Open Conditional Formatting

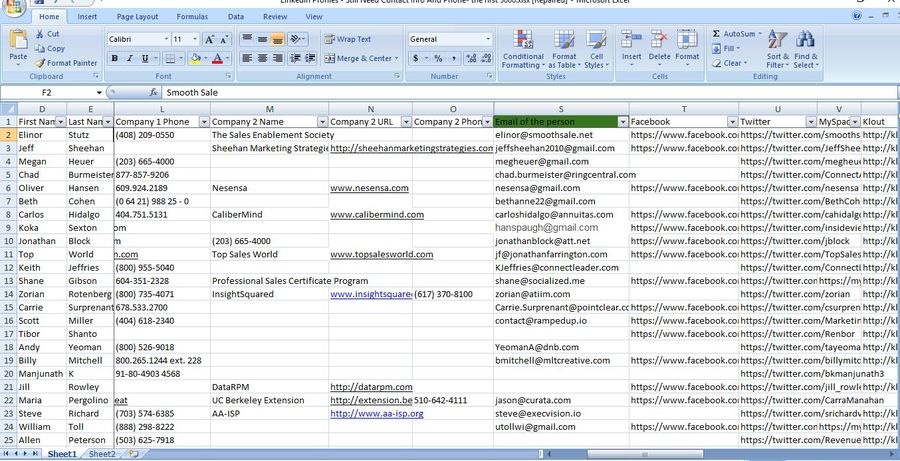coord(523,49)
